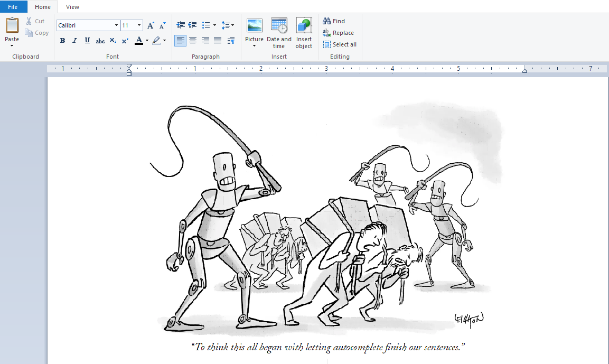
Task: Click the Replace button
Action: point(338,33)
